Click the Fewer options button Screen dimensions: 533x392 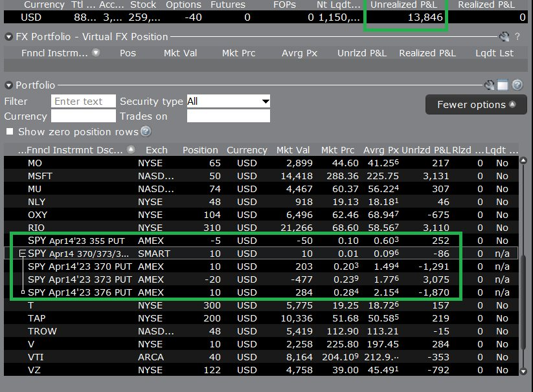tap(476, 105)
